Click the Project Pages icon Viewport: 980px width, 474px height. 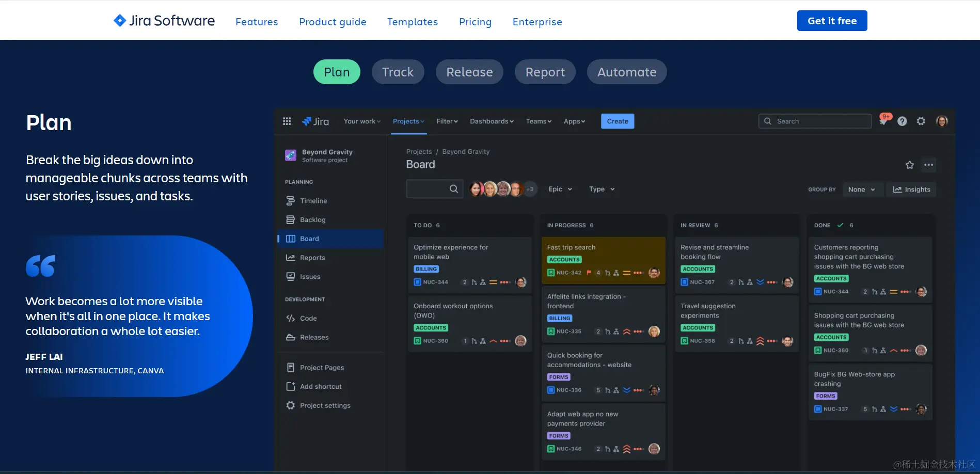click(x=291, y=367)
